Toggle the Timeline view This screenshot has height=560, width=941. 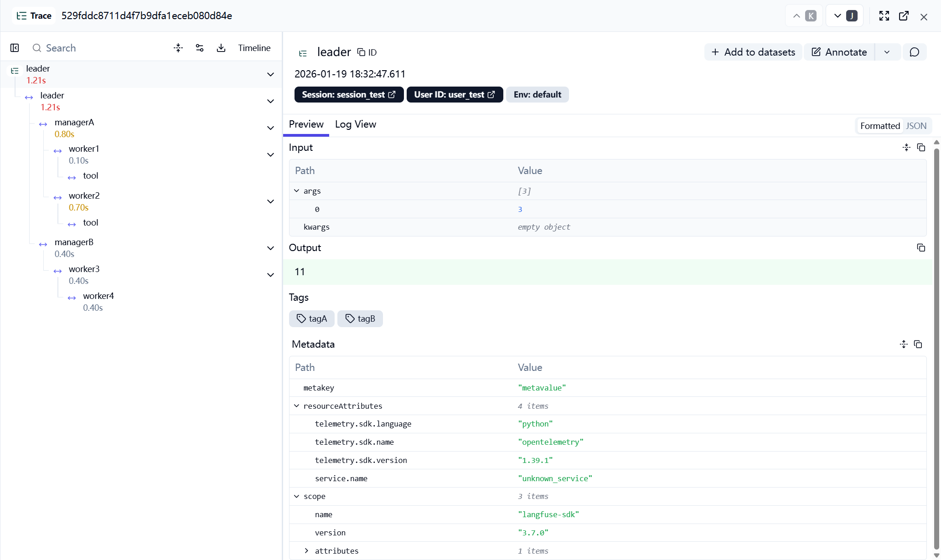[x=254, y=48]
